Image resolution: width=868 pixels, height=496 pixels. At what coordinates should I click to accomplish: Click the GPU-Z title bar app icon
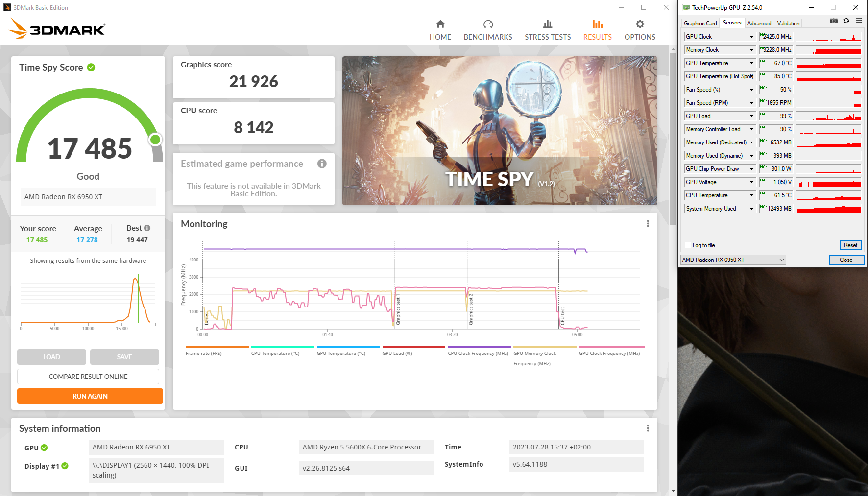pyautogui.click(x=686, y=7)
